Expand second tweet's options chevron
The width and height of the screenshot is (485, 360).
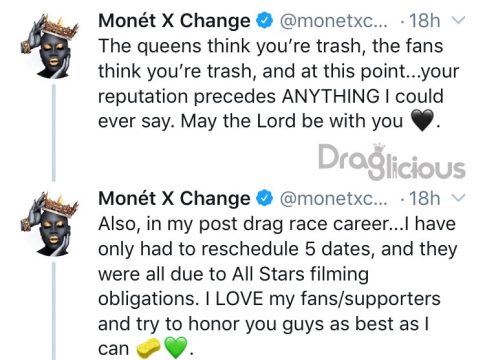click(x=458, y=198)
